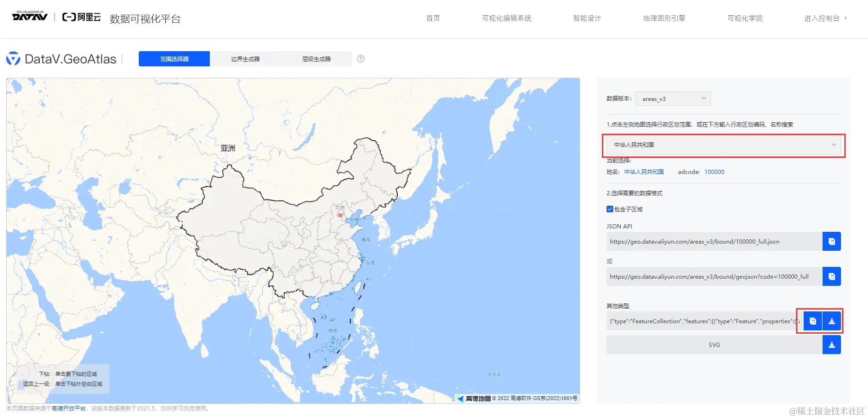
Task: Click the 南海 label on map
Action: (333, 330)
